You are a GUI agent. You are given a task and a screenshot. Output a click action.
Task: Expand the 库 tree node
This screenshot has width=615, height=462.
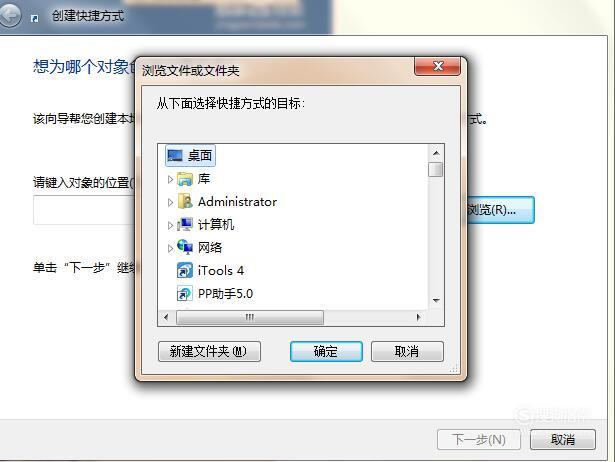[170, 179]
